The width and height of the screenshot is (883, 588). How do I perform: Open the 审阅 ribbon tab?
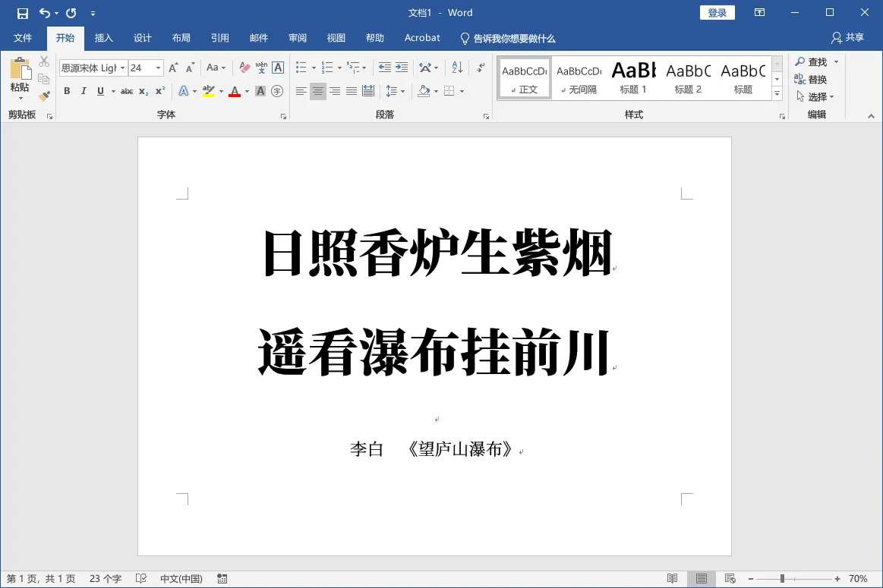(297, 37)
